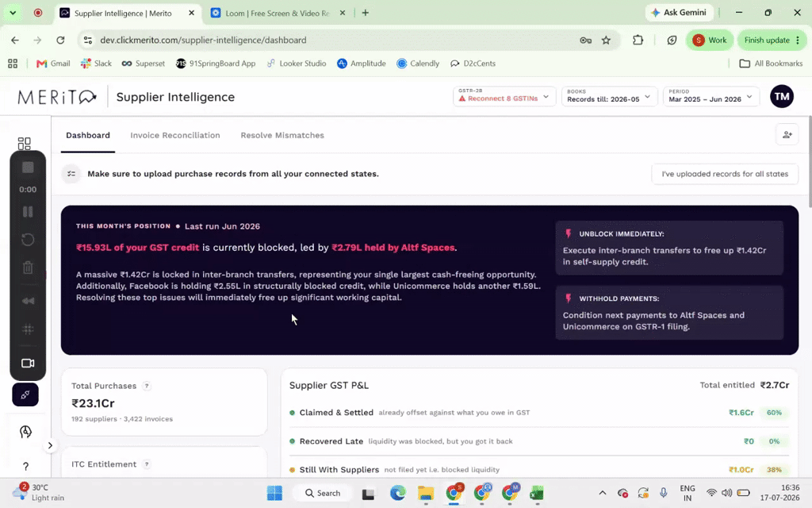Open a new browser tab

(x=365, y=13)
